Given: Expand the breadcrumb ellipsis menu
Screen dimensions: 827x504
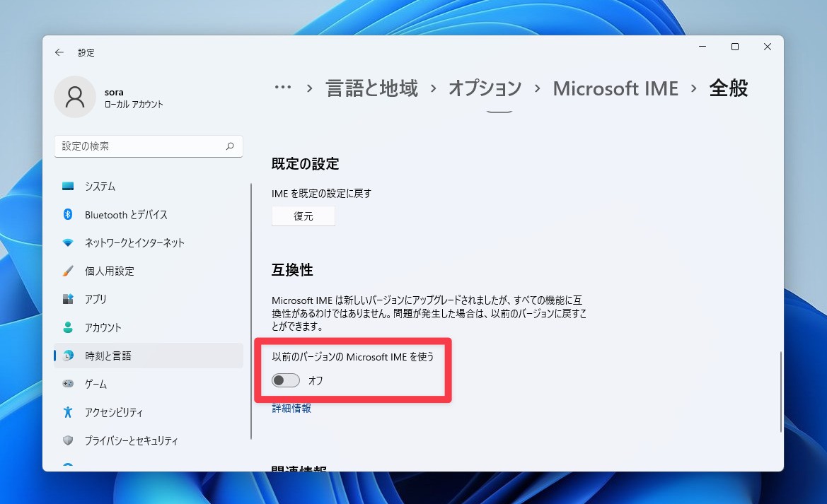Looking at the screenshot, I should point(282,86).
